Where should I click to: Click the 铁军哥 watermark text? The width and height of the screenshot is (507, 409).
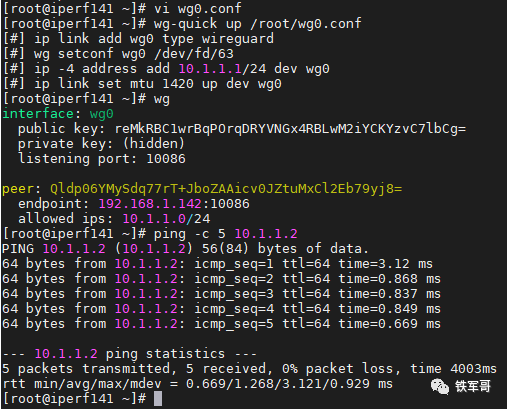(x=473, y=387)
